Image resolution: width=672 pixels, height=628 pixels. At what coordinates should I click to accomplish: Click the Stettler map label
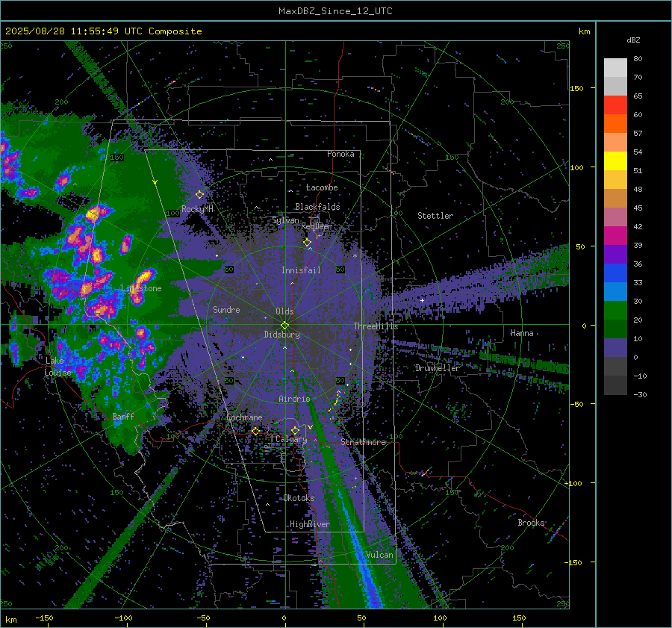pos(435,216)
